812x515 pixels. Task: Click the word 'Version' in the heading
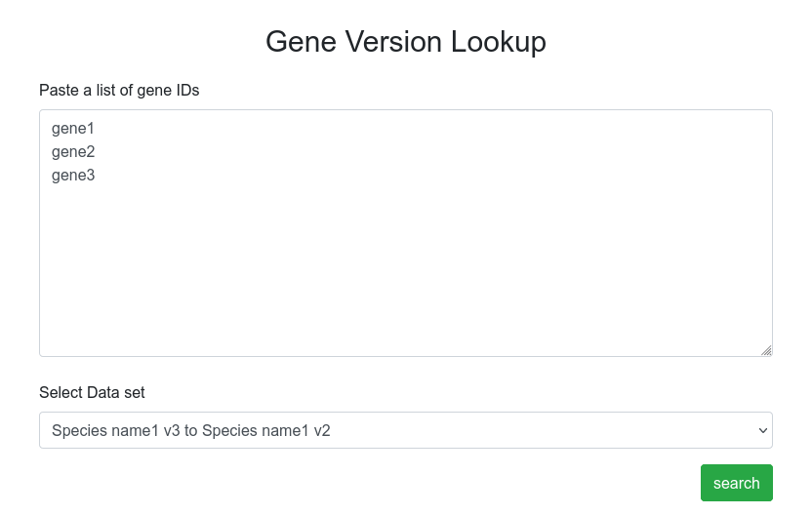[x=393, y=41]
